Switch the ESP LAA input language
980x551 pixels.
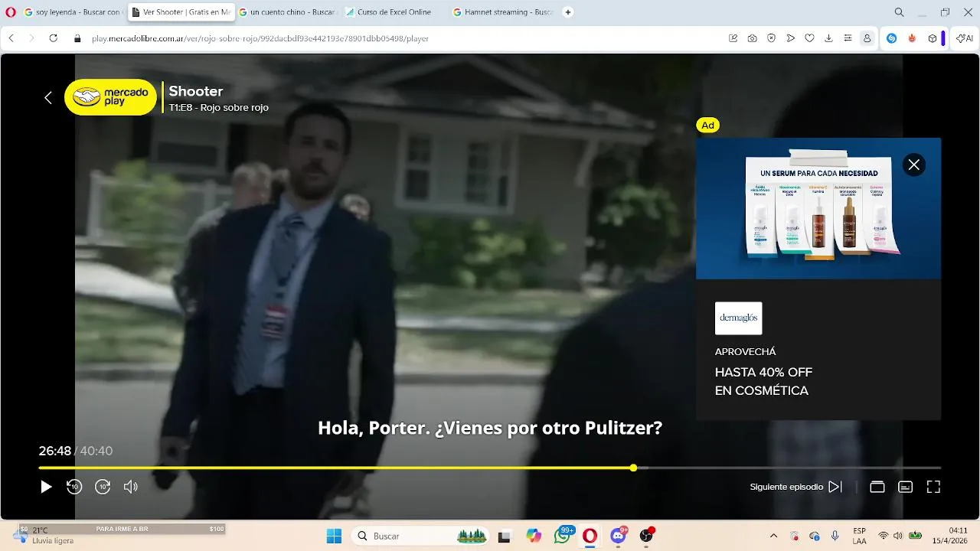[860, 536]
